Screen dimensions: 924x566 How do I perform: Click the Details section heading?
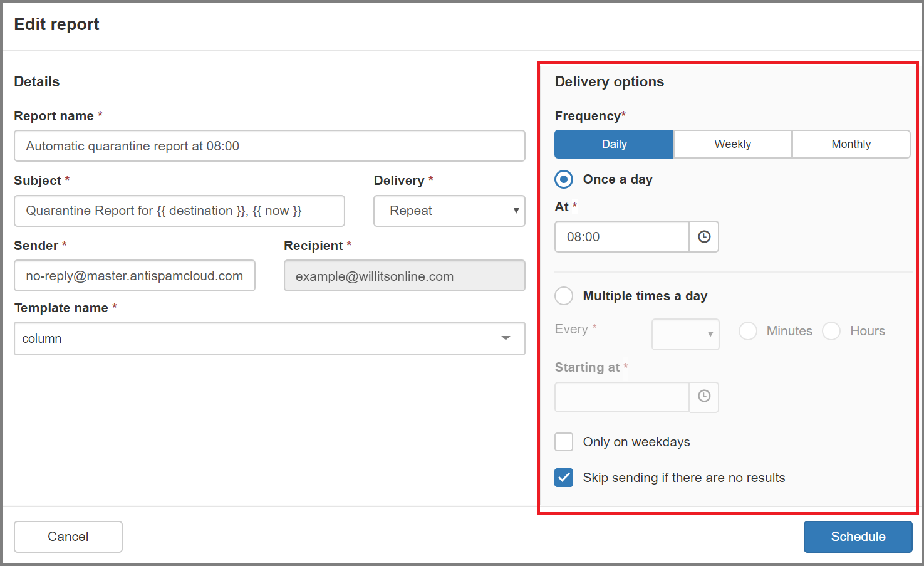[x=37, y=81]
